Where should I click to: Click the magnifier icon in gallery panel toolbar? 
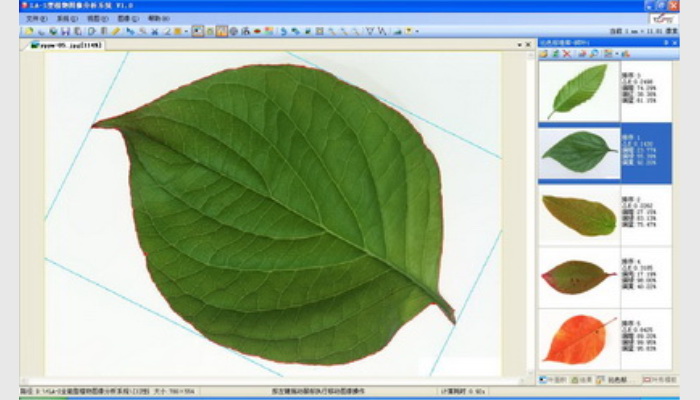[592, 54]
